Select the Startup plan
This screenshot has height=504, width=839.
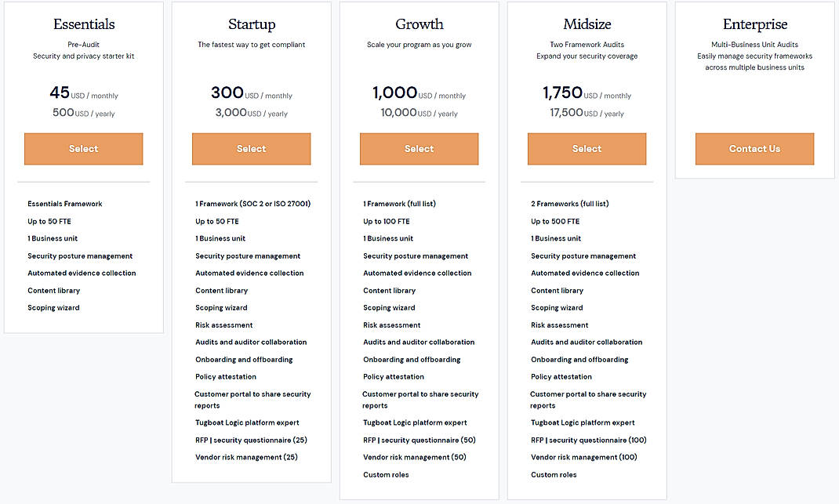point(251,149)
